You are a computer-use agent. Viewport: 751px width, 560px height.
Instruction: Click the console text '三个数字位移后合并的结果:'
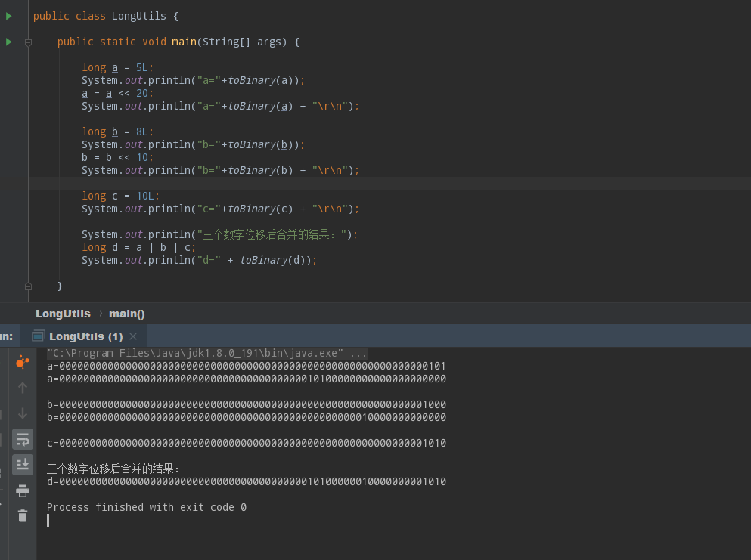coord(113,469)
